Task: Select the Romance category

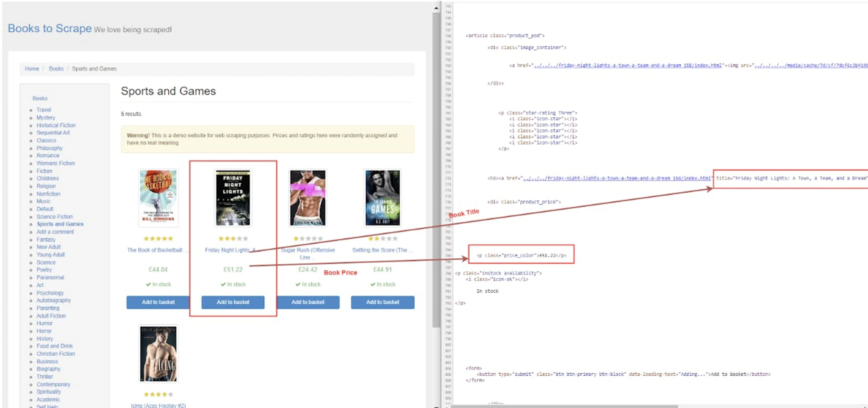Action: (x=48, y=156)
